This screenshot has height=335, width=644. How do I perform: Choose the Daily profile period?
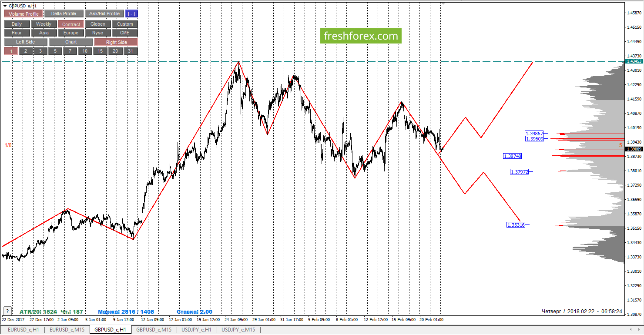coord(17,24)
